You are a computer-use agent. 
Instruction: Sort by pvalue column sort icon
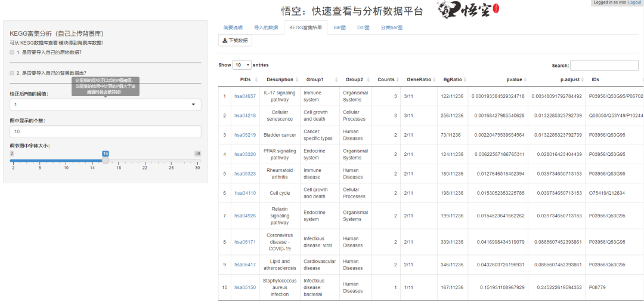[x=525, y=80]
